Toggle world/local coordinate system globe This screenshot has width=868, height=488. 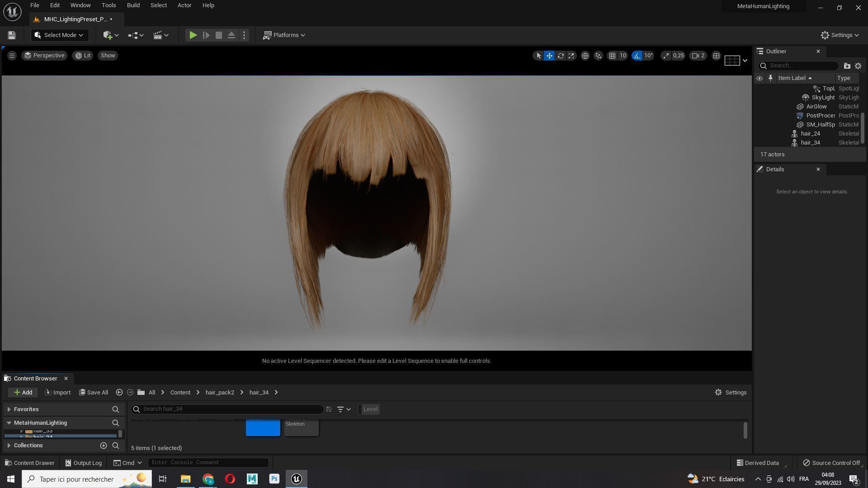tap(585, 56)
